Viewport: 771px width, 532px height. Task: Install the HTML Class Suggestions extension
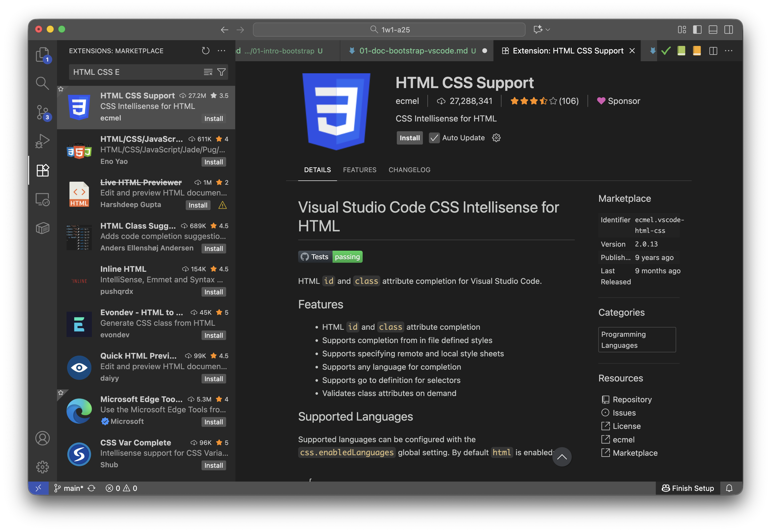coord(213,249)
